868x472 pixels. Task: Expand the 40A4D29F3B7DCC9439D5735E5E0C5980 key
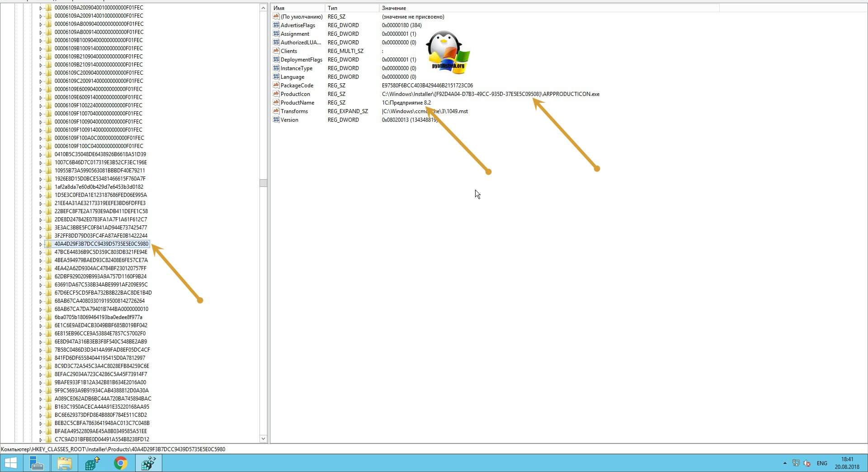click(x=40, y=244)
